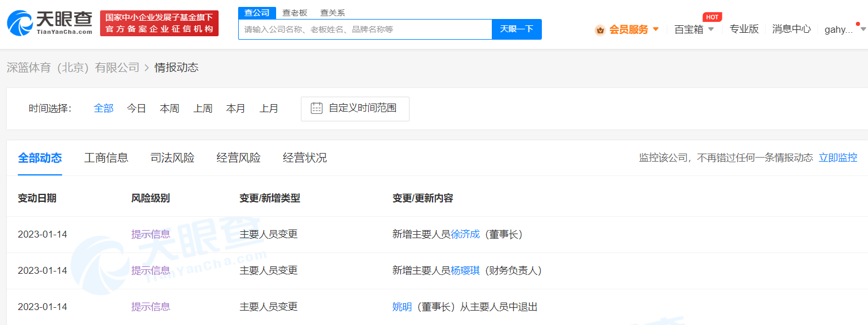Select the 经营风险 tab
The height and width of the screenshot is (325, 868).
[x=238, y=158]
